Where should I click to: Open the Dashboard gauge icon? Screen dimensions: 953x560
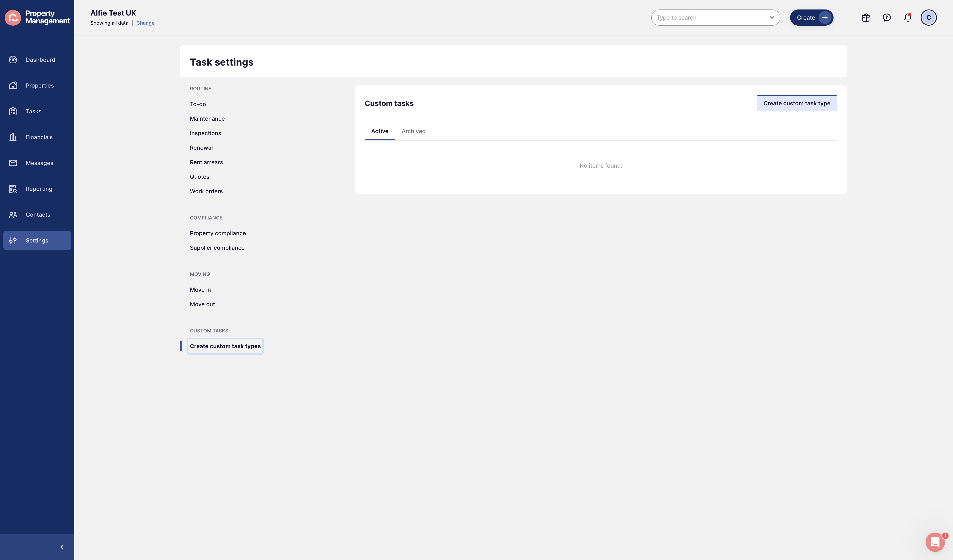tap(13, 60)
